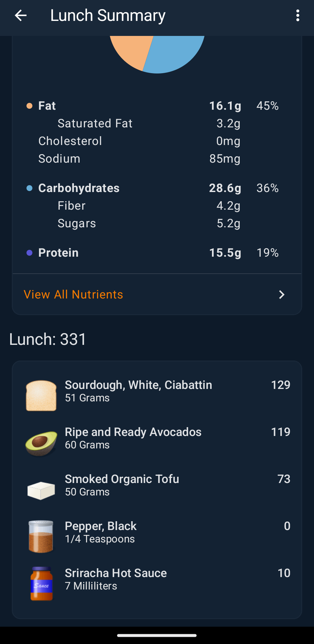Tap the orange Fat legend dot
314x644 pixels.
29,106
